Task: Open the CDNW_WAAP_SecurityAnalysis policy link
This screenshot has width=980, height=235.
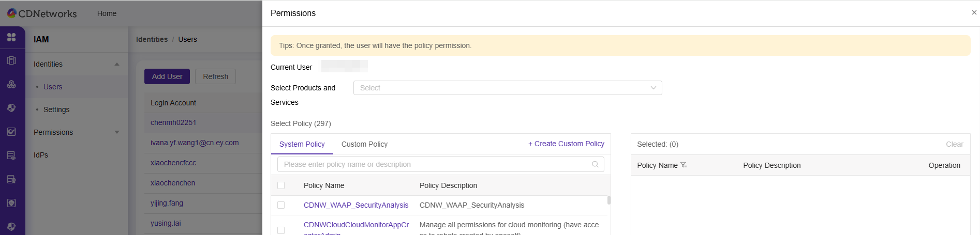Action: pyautogui.click(x=355, y=205)
